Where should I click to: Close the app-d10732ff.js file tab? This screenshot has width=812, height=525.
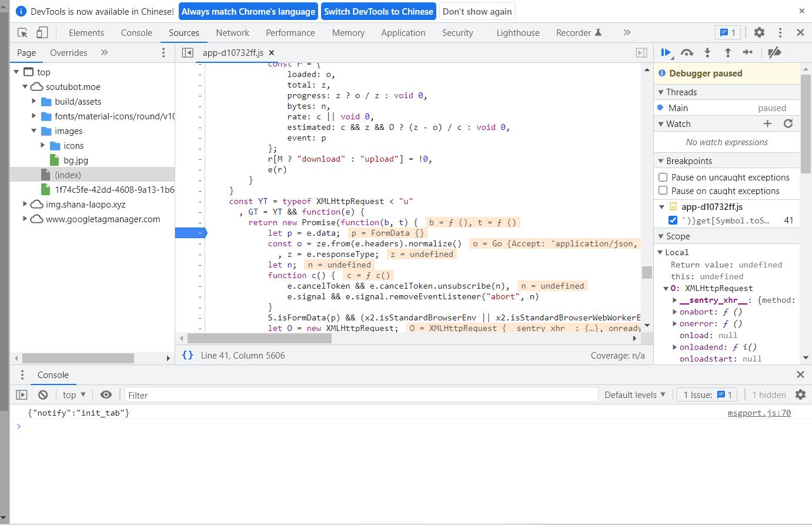pos(272,53)
